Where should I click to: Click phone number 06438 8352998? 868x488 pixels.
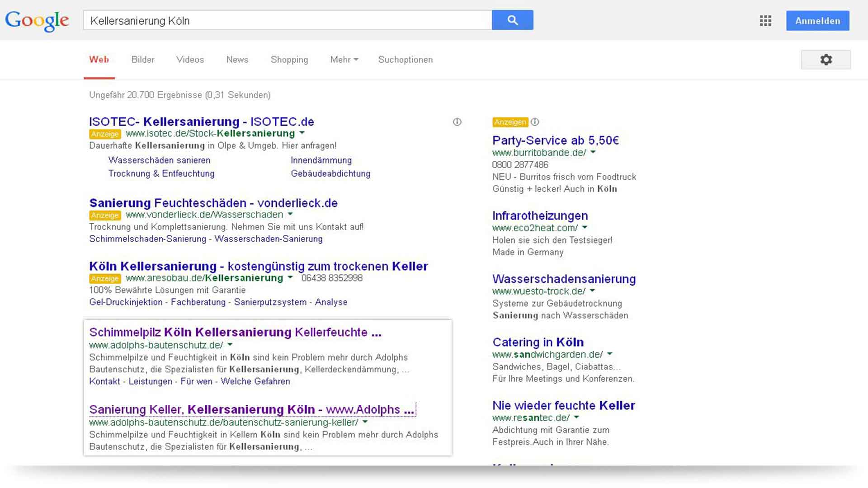pyautogui.click(x=332, y=278)
